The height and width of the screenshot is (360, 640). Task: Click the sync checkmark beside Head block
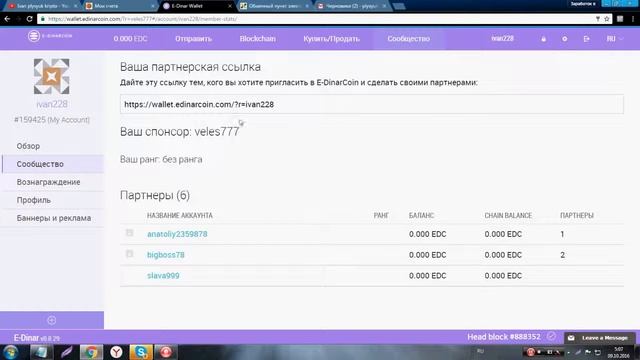tap(551, 336)
